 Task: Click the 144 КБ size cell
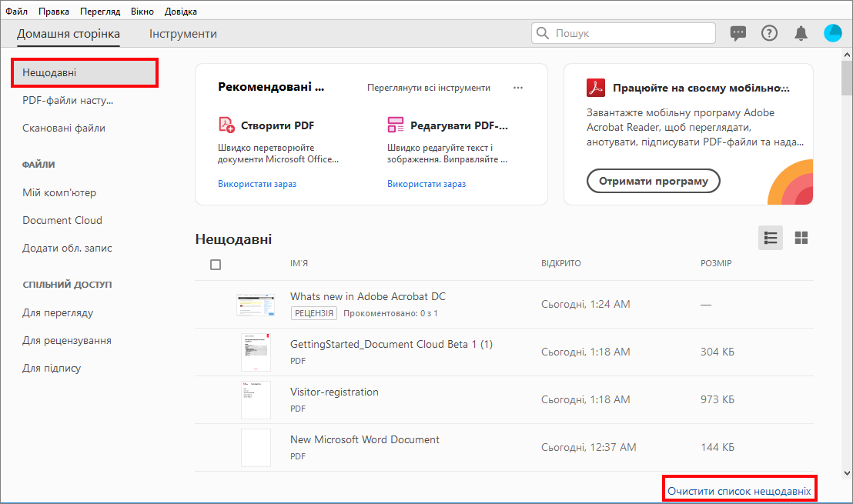[717, 448]
